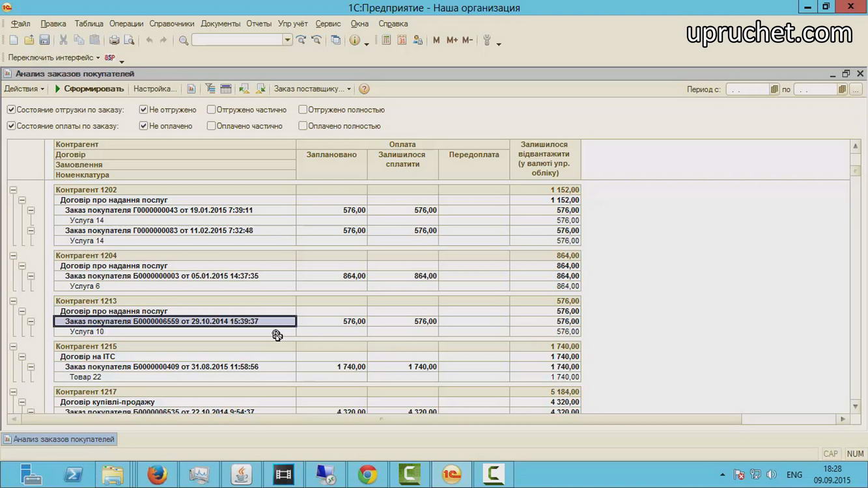Screen dimensions: 868x488
Task: Click the report help question mark icon
Action: [x=364, y=89]
